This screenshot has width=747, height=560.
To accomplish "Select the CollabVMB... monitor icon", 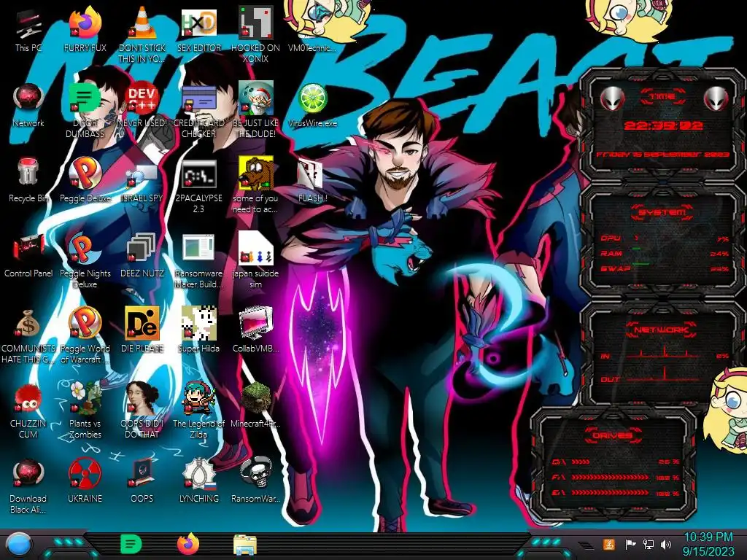I will pos(256,330).
